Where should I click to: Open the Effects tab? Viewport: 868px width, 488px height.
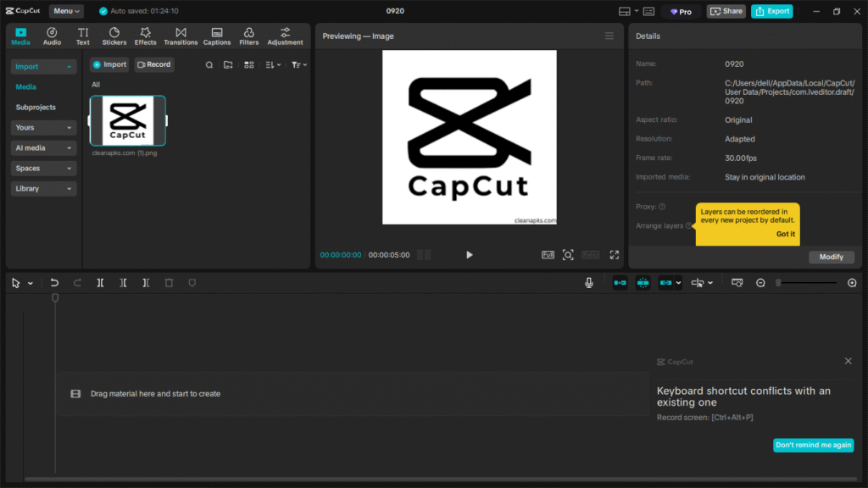(146, 36)
